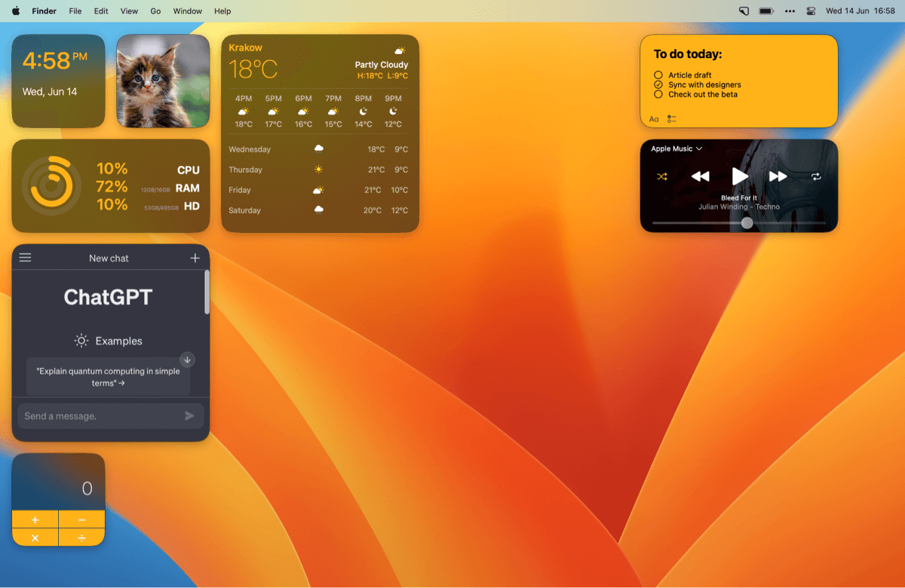Click the calculator plus key
905x588 pixels.
coord(35,520)
